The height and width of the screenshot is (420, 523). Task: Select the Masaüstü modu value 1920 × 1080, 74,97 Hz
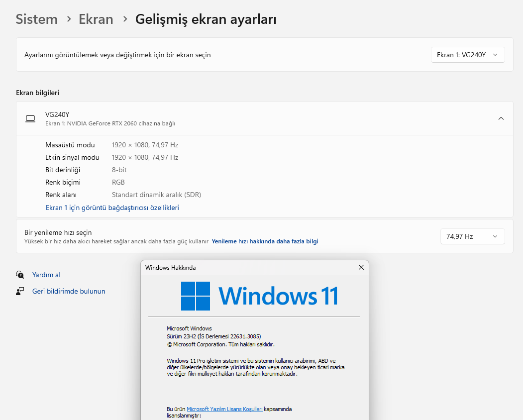(145, 145)
